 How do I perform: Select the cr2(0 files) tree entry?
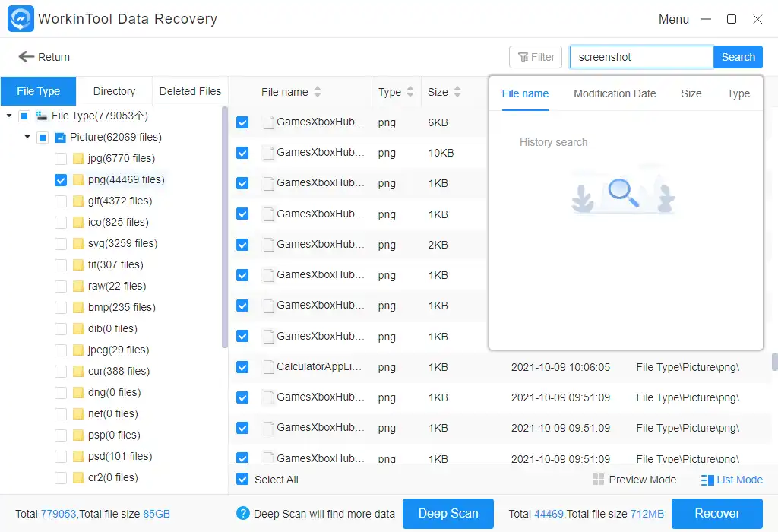tap(113, 477)
